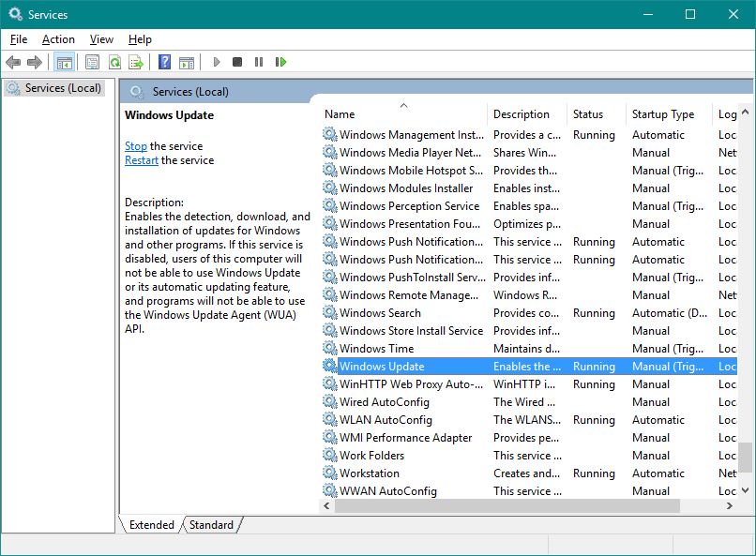
Task: Click the Log column header
Action: (x=725, y=114)
